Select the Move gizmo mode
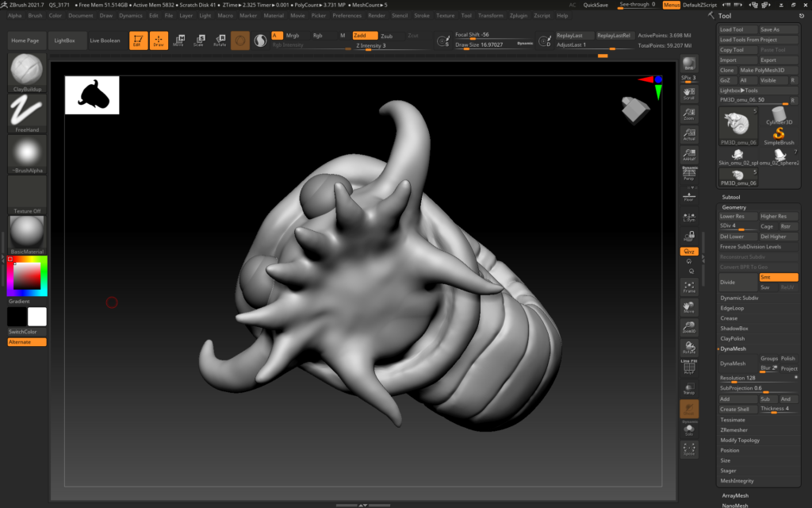 click(178, 40)
